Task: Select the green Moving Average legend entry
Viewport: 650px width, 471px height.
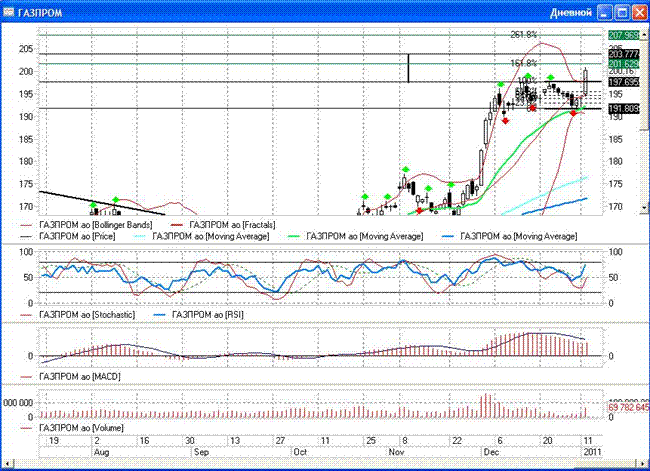Action: pyautogui.click(x=355, y=236)
